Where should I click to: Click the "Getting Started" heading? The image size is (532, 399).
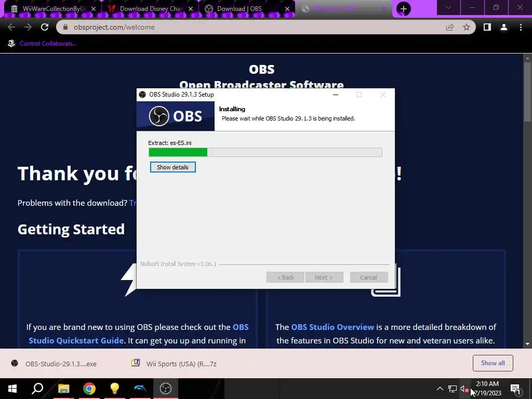pos(71,229)
